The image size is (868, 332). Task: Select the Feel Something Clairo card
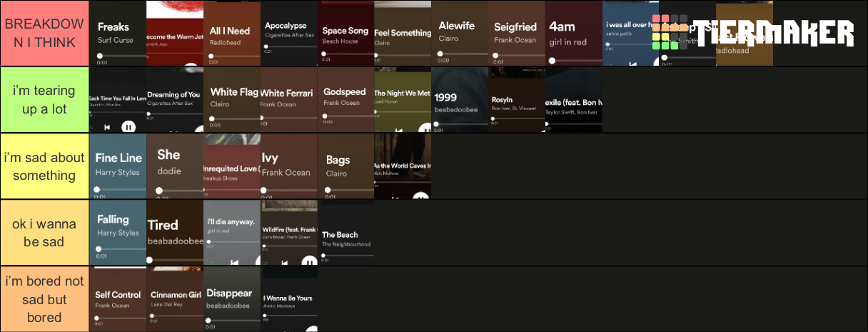point(403,33)
